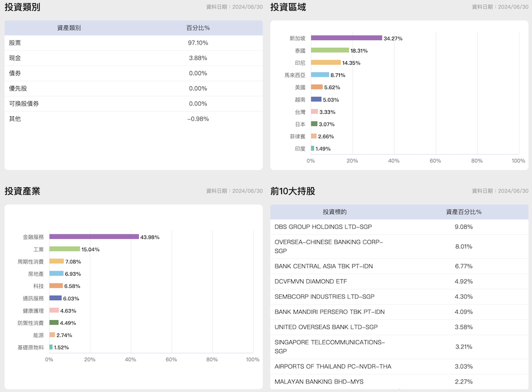Click the 百分比% column header
Image resolution: width=532 pixels, height=392 pixels.
(x=198, y=28)
